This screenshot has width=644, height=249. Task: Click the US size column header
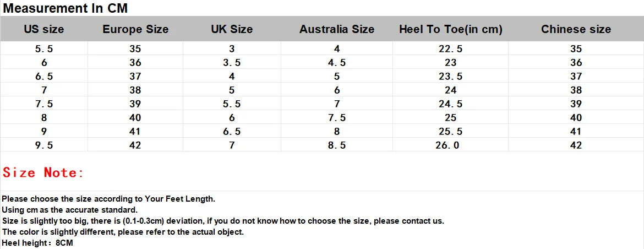click(x=44, y=30)
